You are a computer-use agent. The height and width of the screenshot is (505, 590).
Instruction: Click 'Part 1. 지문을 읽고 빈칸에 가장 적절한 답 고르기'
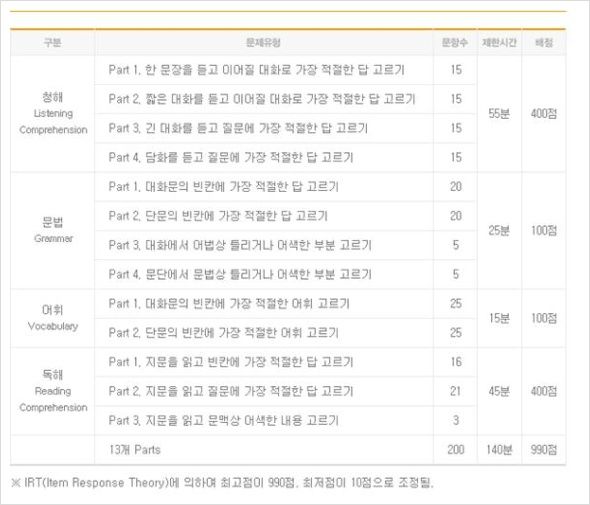(x=231, y=362)
